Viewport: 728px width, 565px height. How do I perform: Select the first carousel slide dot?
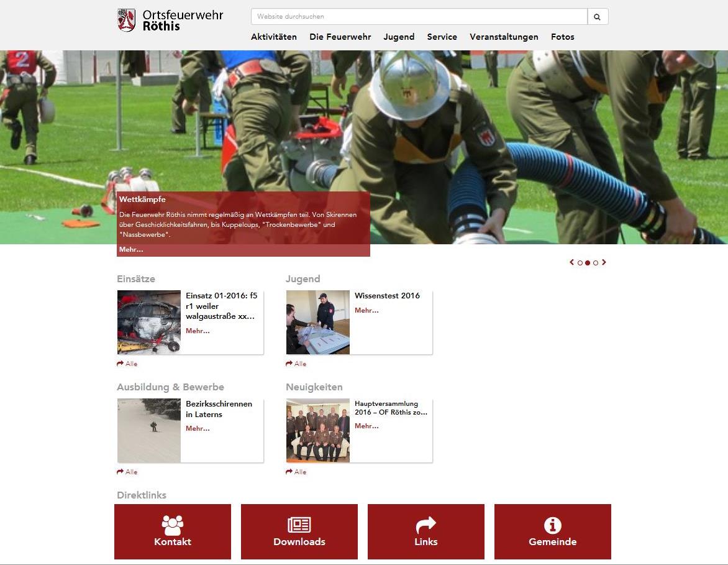click(x=580, y=263)
